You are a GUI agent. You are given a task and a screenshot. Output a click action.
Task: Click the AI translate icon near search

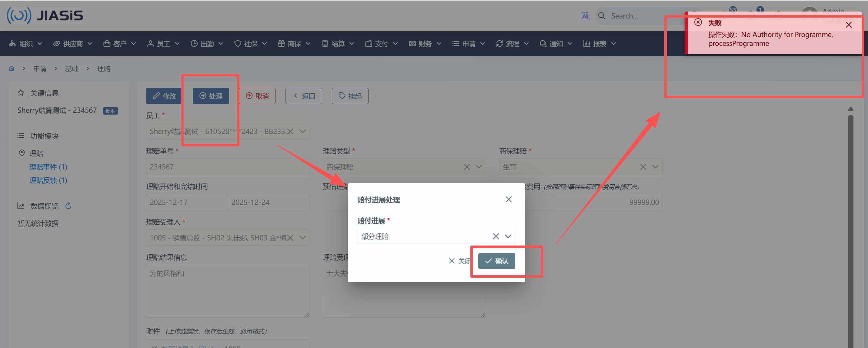tap(585, 16)
